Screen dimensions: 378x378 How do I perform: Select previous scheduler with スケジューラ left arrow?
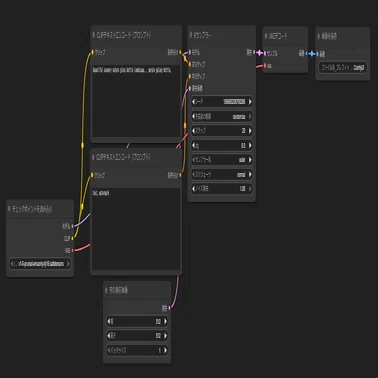tap(194, 174)
